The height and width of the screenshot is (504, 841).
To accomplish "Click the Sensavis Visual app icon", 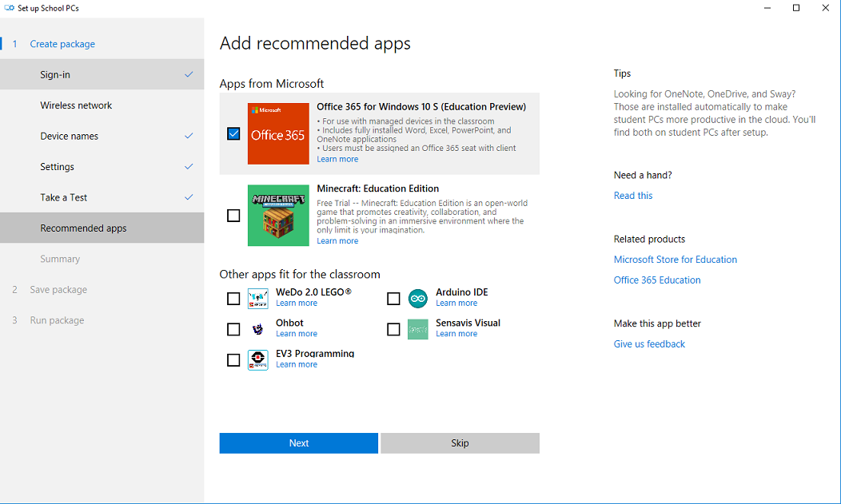I will point(418,329).
